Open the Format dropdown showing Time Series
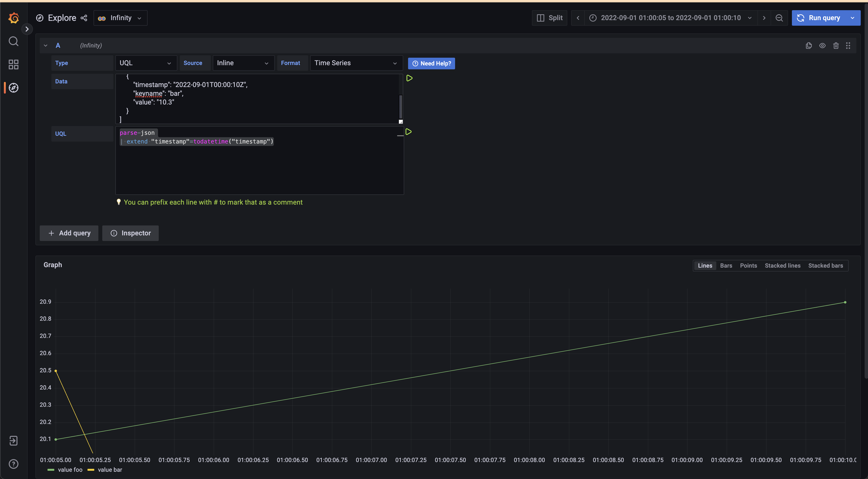The height and width of the screenshot is (479, 868). click(356, 63)
